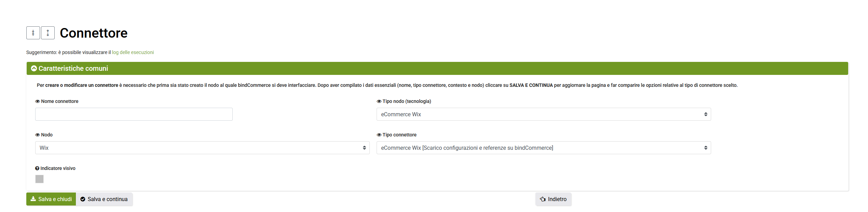This screenshot has width=868, height=212.
Task: Click the Connettore page heading
Action: (94, 33)
